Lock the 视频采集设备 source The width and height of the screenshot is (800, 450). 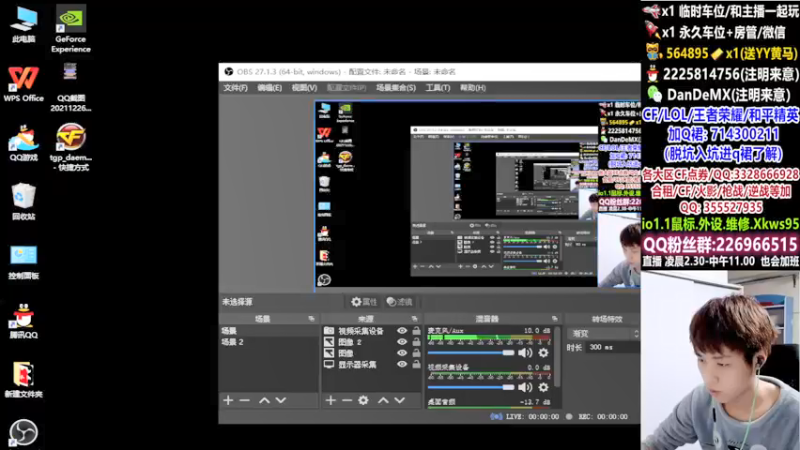[416, 331]
